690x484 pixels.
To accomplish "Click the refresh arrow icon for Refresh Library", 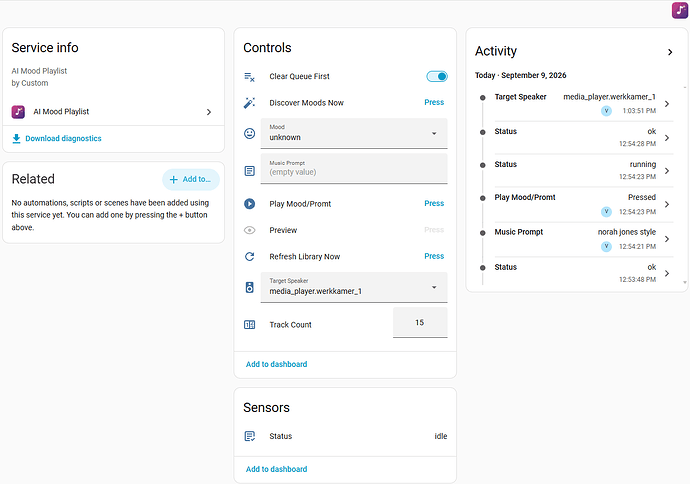I will (x=250, y=257).
